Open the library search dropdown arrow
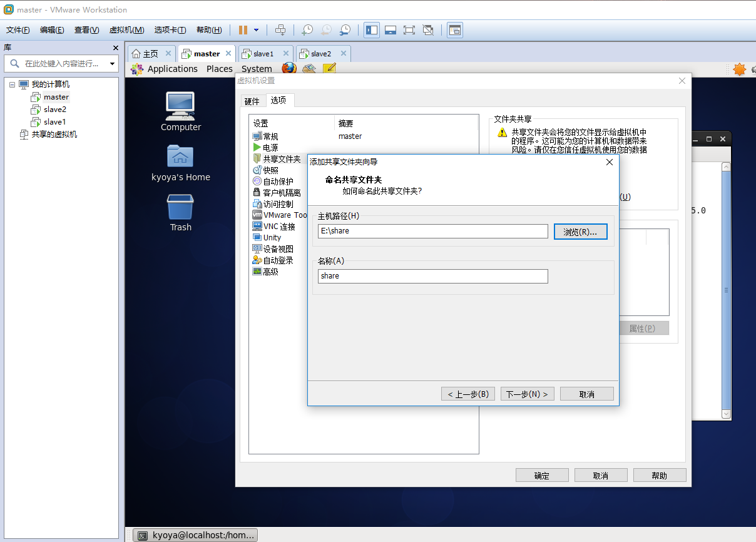Viewport: 756px width, 542px height. [x=113, y=64]
